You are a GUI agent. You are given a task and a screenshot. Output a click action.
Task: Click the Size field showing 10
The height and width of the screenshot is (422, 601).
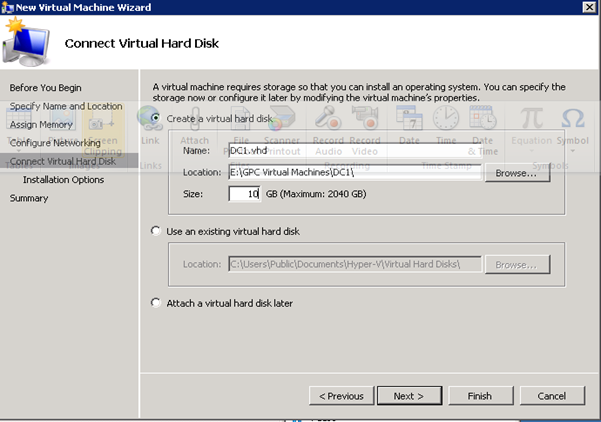tap(245, 194)
